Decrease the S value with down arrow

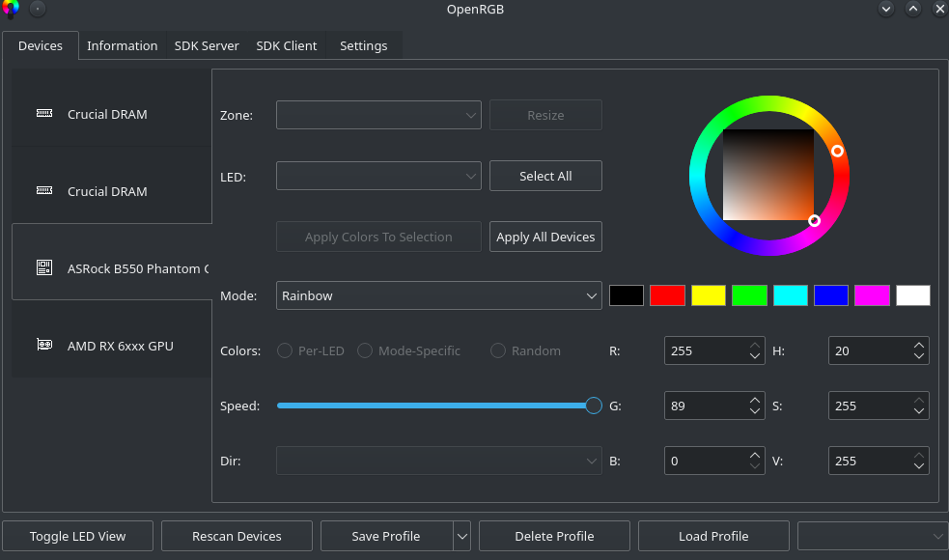[919, 411]
